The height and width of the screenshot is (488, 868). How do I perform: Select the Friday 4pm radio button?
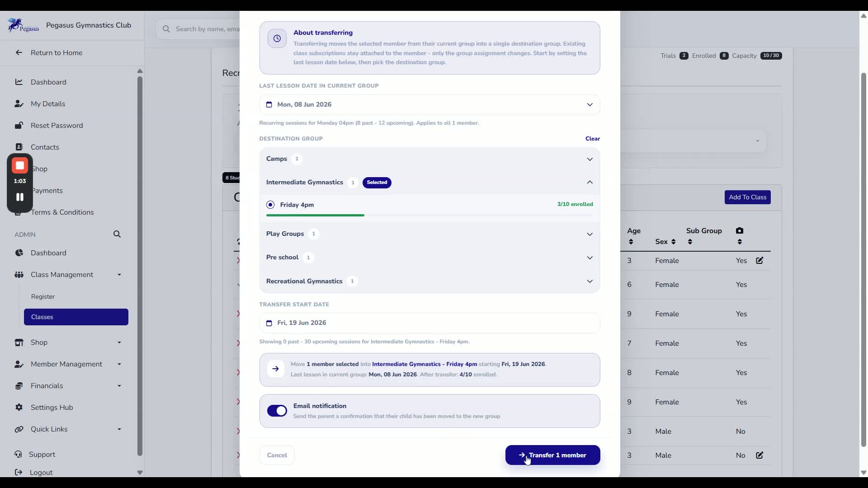(270, 205)
